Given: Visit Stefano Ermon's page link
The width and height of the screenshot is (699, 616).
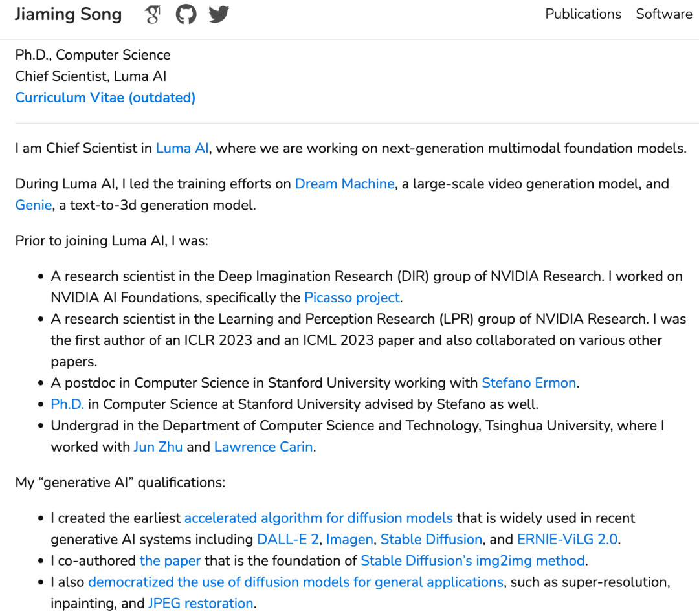Looking at the screenshot, I should click(528, 383).
